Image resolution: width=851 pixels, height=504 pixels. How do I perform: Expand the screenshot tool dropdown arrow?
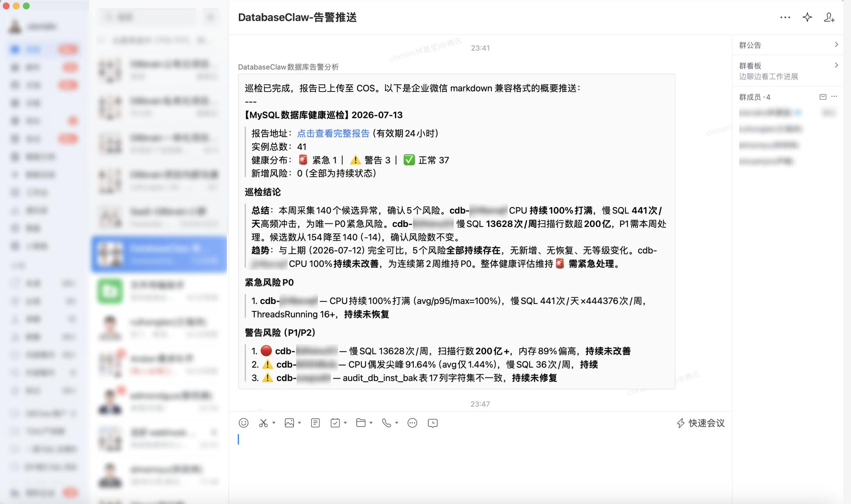[274, 423]
